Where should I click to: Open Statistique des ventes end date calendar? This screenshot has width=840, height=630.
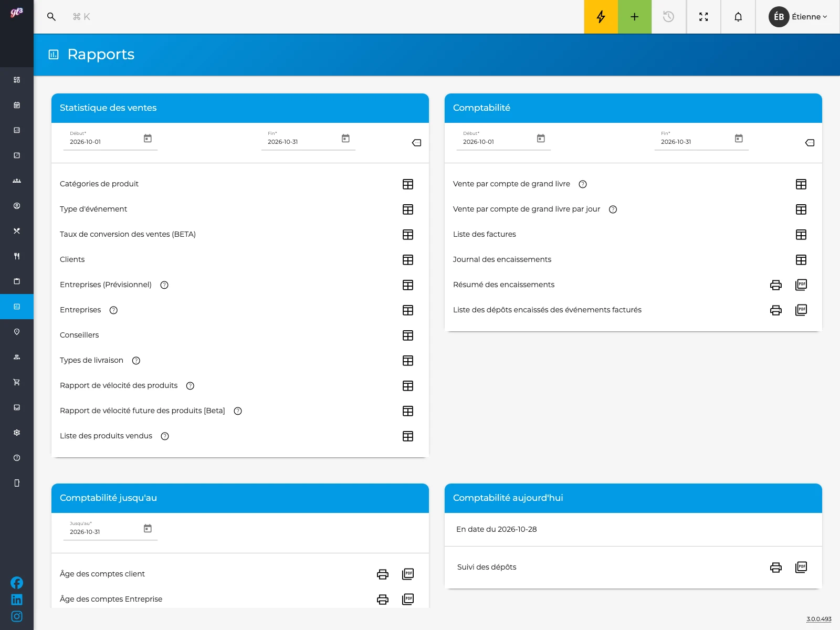[345, 139]
